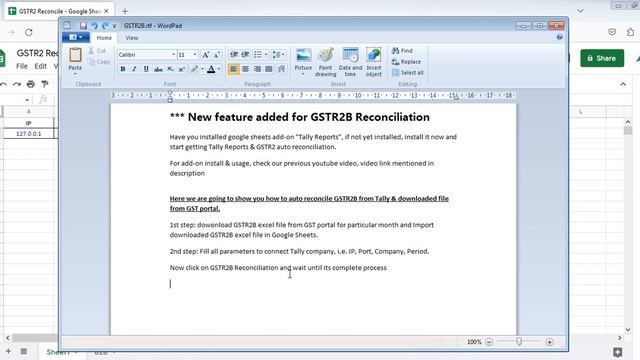640x360 pixels.
Task: Toggle subscript formatting
Action: [x=170, y=69]
